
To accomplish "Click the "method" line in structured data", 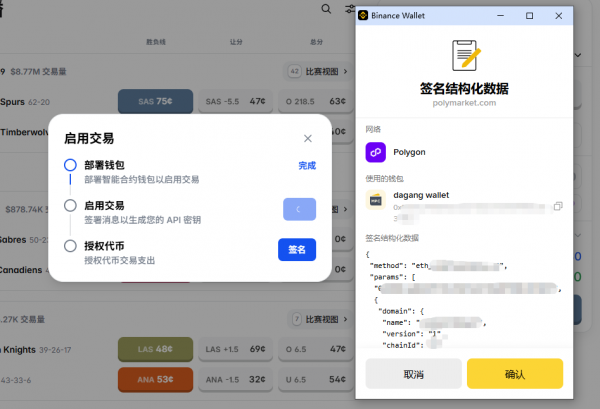I will (x=438, y=266).
